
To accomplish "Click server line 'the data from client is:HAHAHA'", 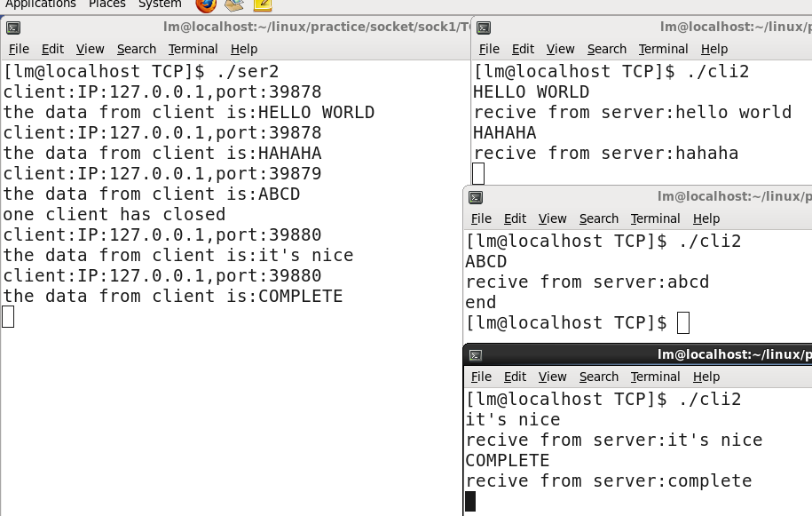I will point(162,154).
